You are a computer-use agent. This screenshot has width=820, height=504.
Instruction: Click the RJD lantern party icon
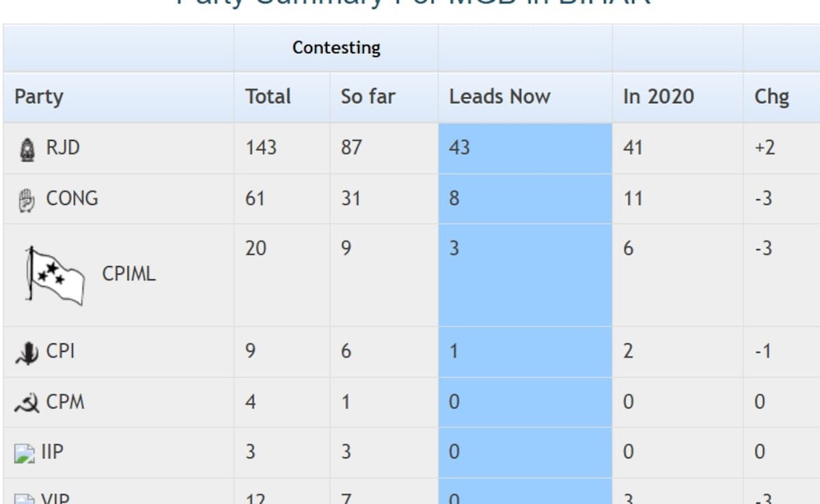pyautogui.click(x=27, y=149)
